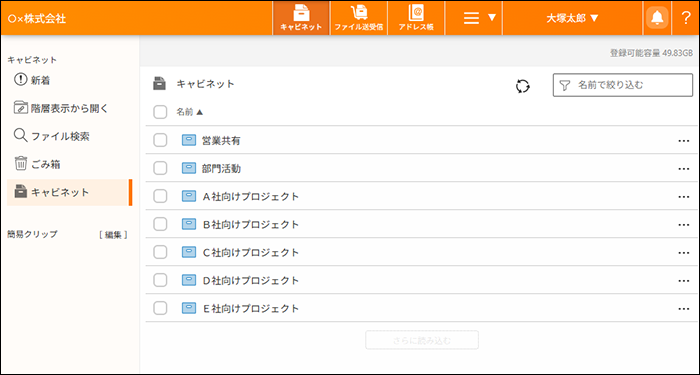
Task: Click the notification bell icon
Action: click(657, 18)
